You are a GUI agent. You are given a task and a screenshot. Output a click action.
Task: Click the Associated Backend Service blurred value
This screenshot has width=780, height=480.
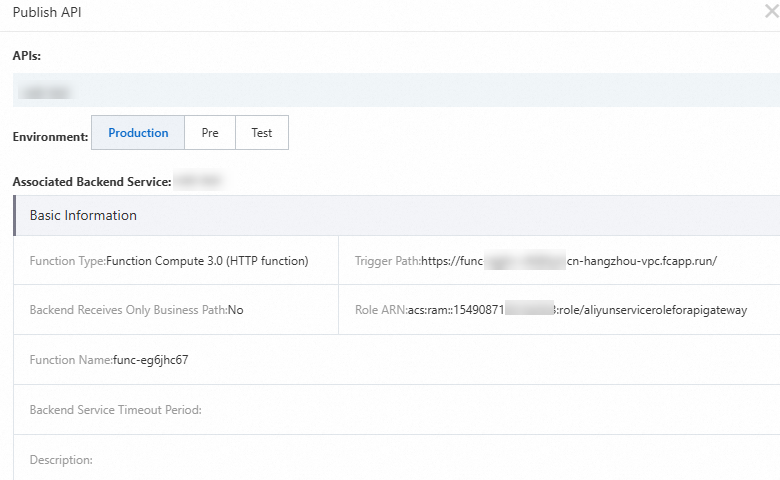click(x=197, y=182)
